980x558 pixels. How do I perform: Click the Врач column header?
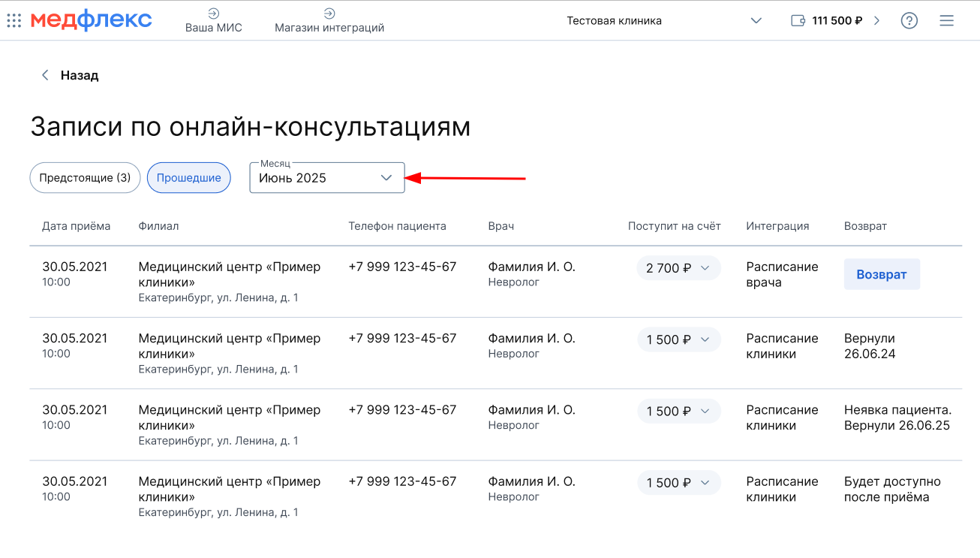tap(501, 226)
